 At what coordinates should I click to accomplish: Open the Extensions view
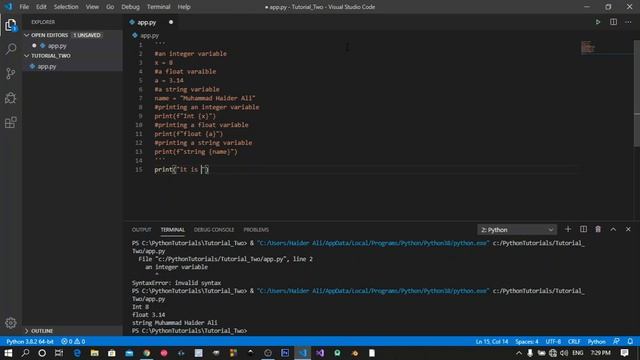11,122
